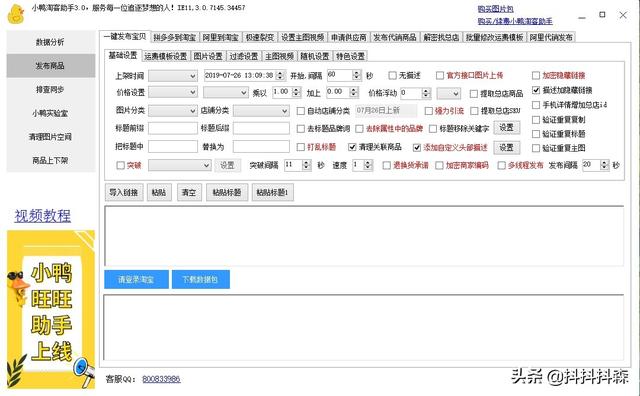
Task: Click the 粘贴标题1 button
Action: (273, 192)
